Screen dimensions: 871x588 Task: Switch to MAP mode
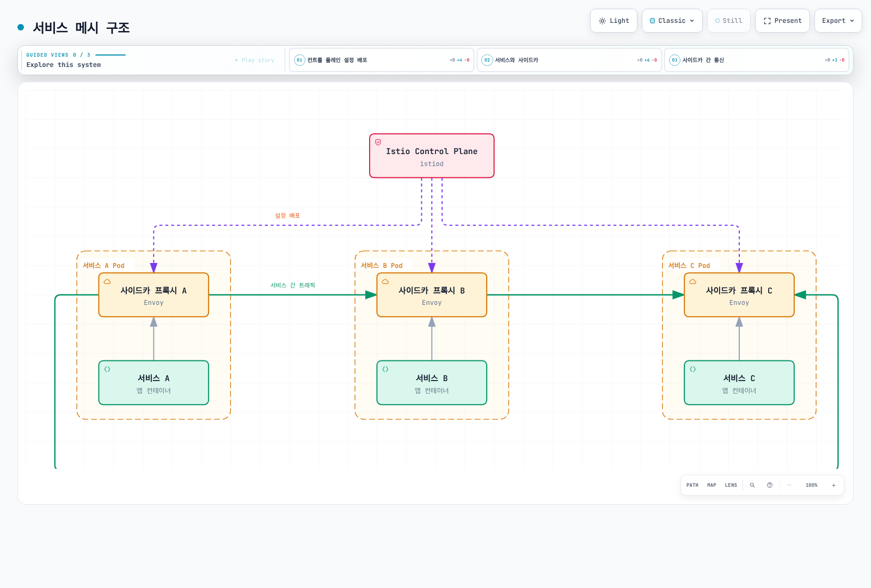click(711, 485)
